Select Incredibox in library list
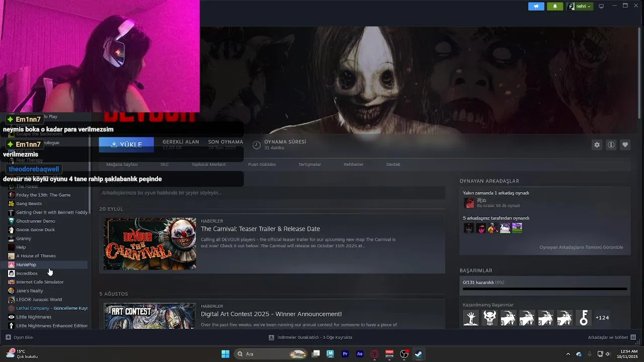This screenshot has height=362, width=644. point(27,274)
